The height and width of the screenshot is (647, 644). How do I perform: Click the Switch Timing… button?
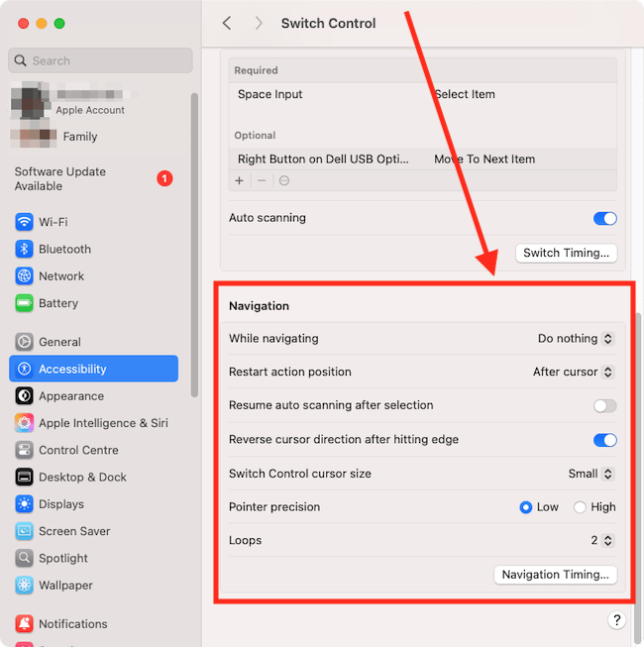click(567, 253)
